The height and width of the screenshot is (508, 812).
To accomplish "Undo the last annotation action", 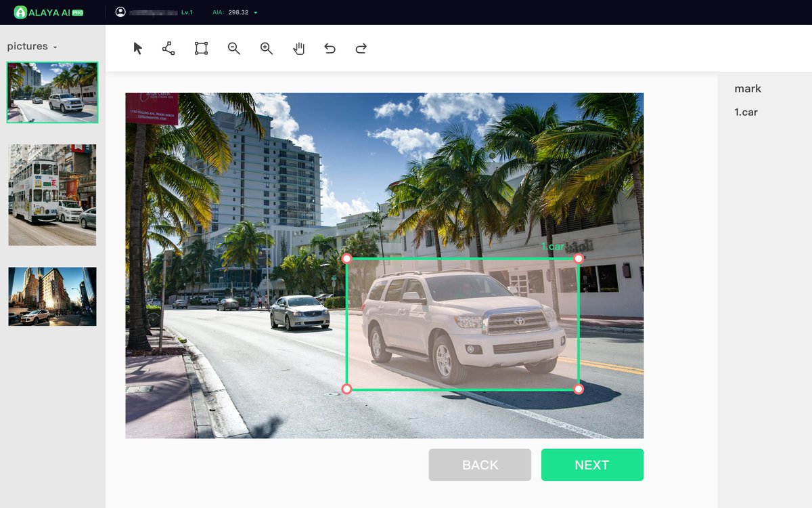I will [330, 48].
